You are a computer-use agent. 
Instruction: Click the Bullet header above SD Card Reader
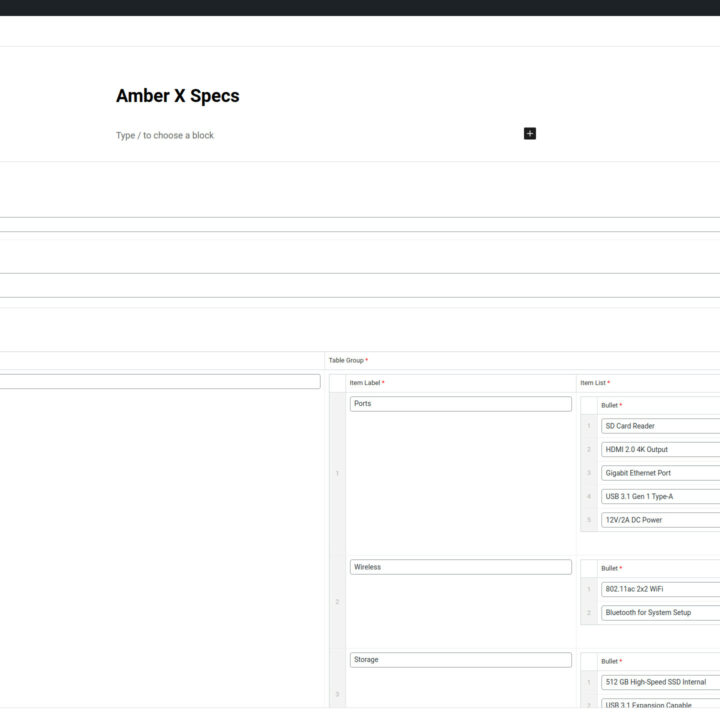tap(611, 405)
